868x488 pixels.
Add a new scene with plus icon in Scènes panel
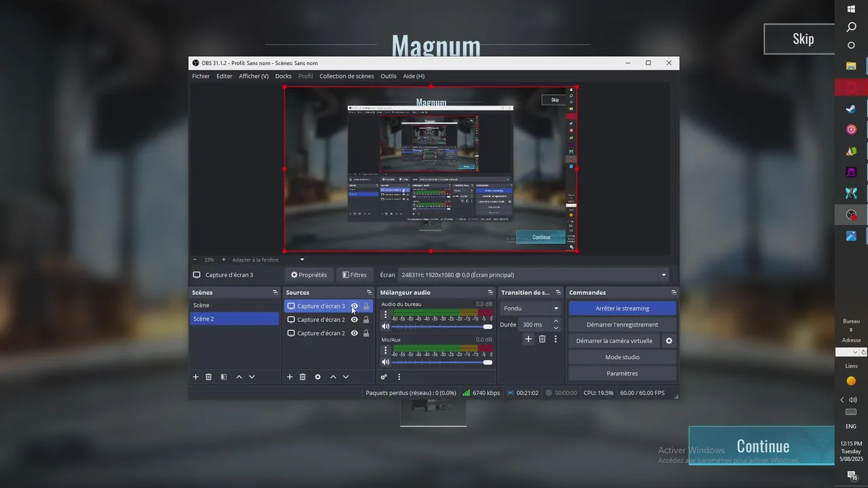(196, 377)
